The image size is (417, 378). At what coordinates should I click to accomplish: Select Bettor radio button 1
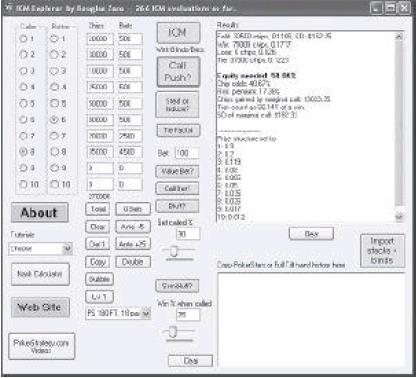click(x=54, y=39)
